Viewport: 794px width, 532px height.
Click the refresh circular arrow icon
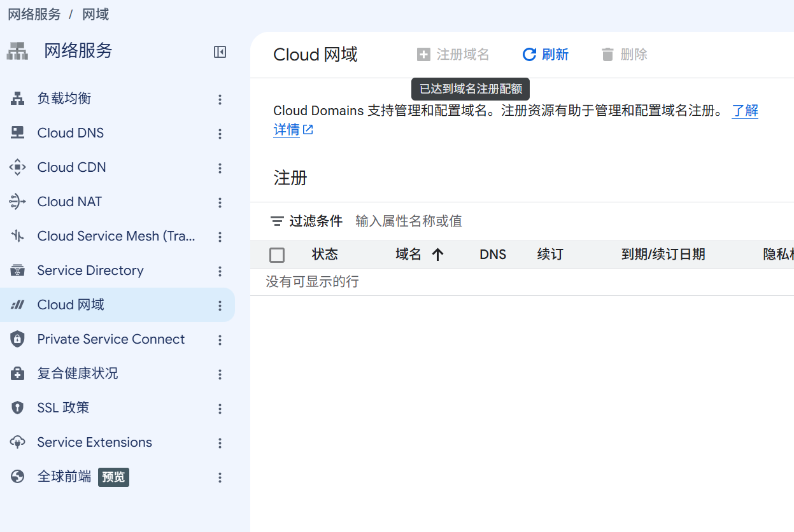click(x=529, y=55)
